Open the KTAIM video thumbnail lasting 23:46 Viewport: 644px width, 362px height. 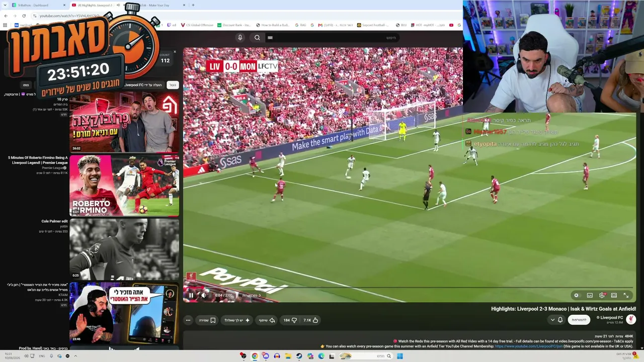point(124,312)
